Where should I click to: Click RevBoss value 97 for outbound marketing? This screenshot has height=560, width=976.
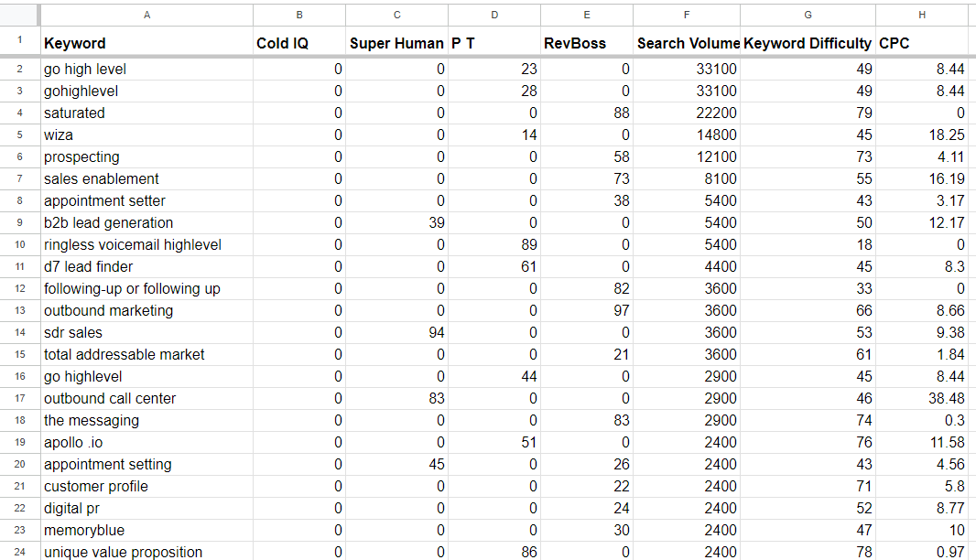click(x=587, y=310)
